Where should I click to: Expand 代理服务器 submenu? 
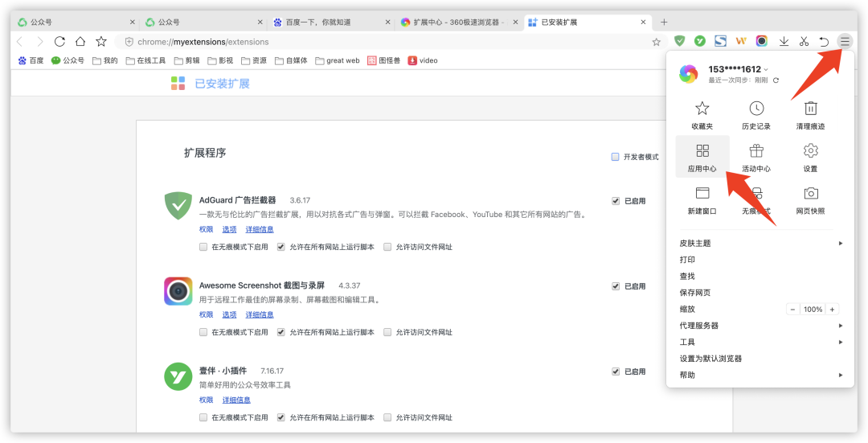(760, 326)
